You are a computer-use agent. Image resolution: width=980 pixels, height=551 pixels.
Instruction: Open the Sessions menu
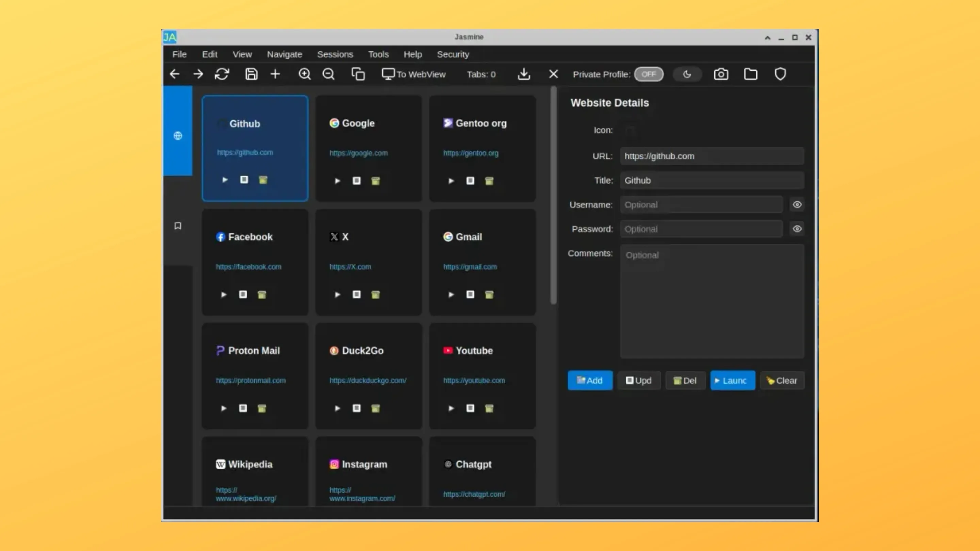335,54
